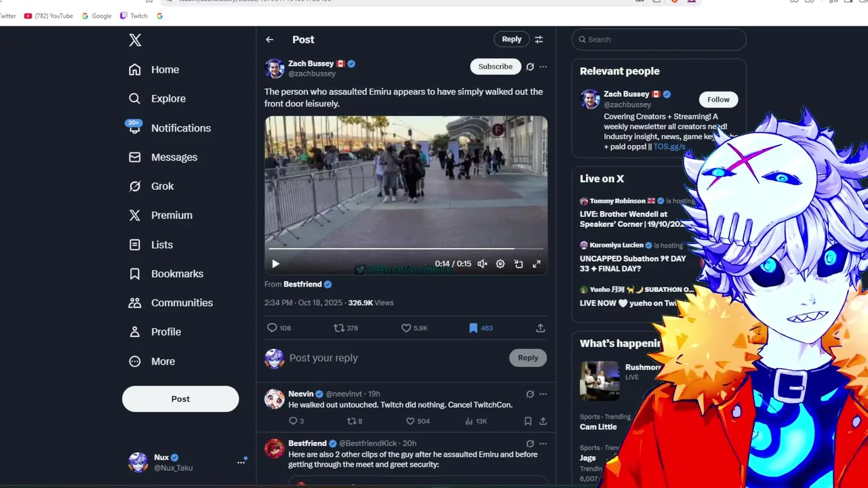This screenshot has width=868, height=488.
Task: Open Explore in sidebar
Action: point(157,99)
